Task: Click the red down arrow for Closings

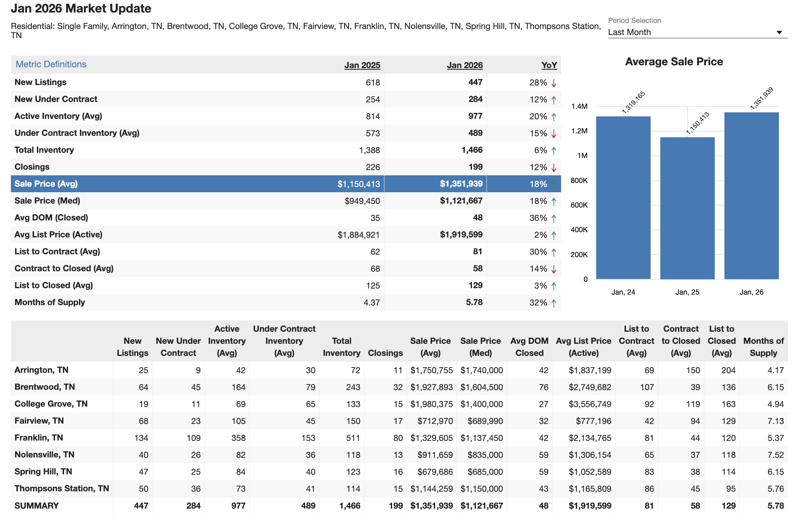Action: coord(554,168)
